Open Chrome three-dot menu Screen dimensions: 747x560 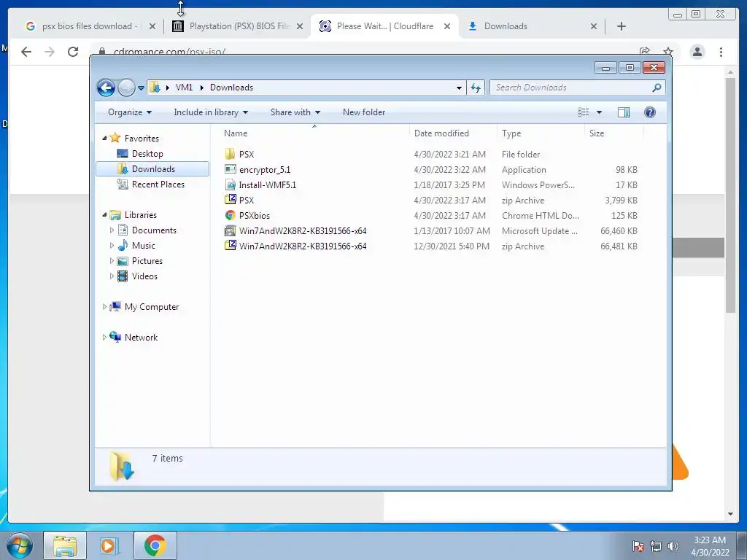tap(721, 52)
